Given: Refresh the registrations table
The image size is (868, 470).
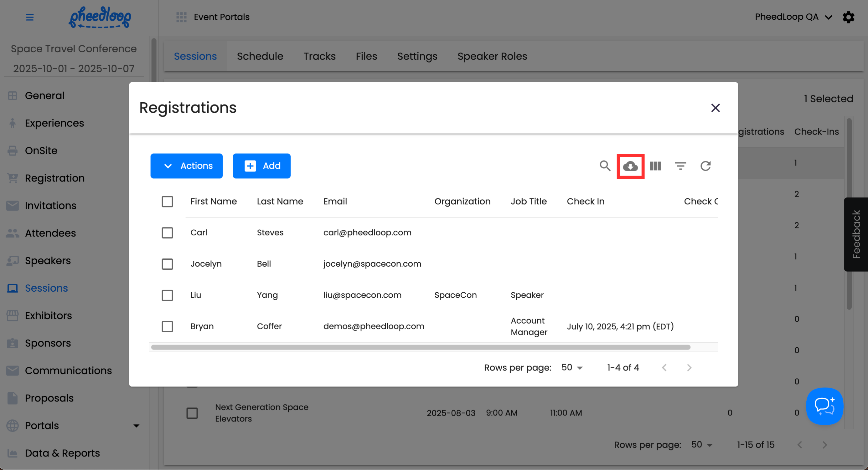Looking at the screenshot, I should [705, 166].
